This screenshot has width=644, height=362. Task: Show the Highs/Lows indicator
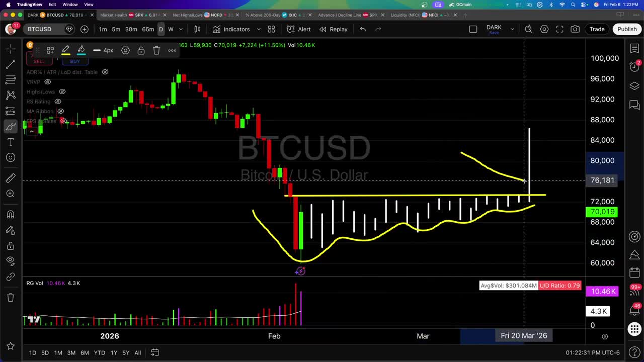click(x=62, y=92)
